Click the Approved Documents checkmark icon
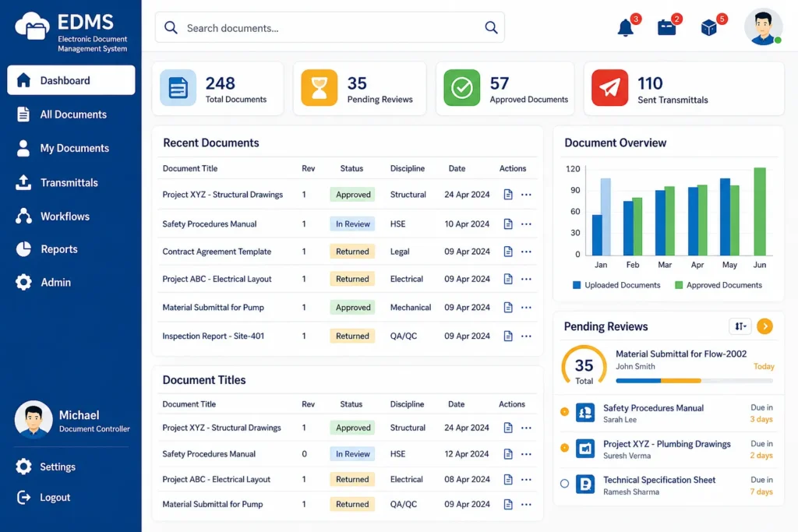 point(461,87)
